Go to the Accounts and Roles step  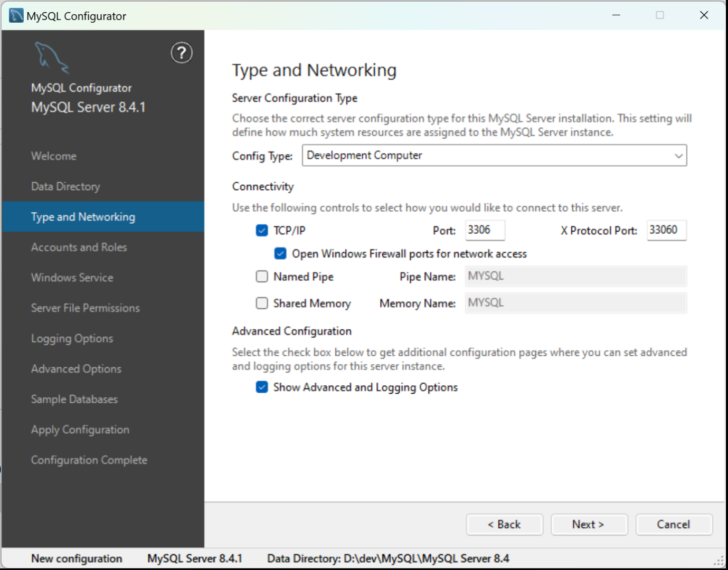click(x=79, y=247)
